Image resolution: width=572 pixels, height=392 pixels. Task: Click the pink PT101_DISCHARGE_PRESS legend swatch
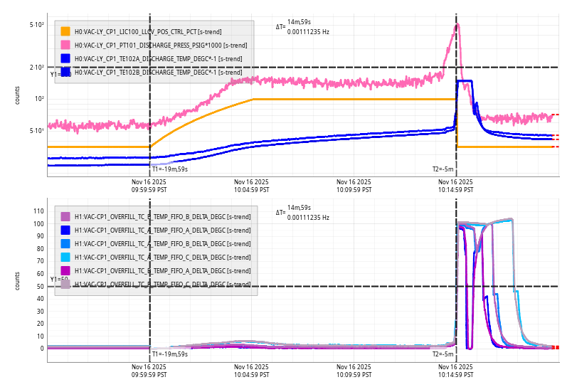(65, 45)
